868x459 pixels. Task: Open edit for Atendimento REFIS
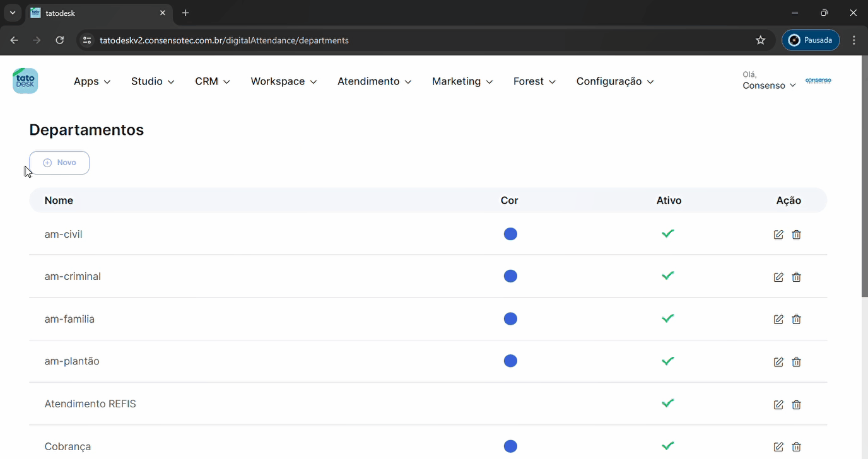pos(778,405)
